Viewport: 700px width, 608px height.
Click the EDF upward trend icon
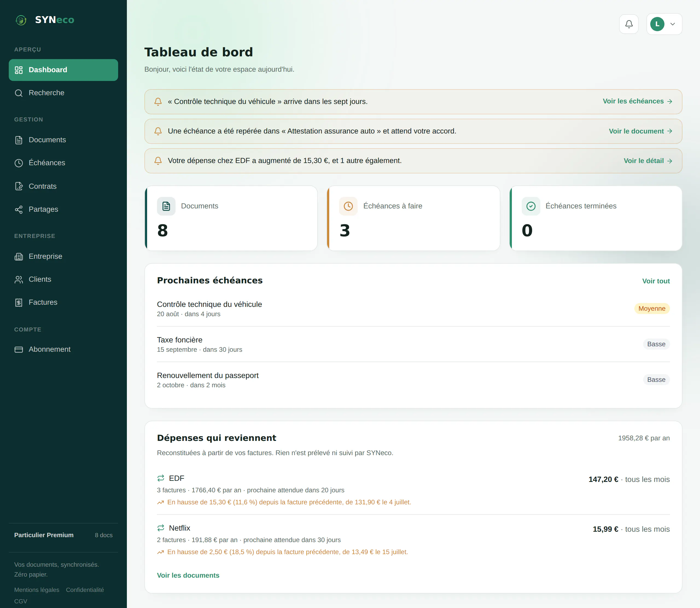pos(161,502)
